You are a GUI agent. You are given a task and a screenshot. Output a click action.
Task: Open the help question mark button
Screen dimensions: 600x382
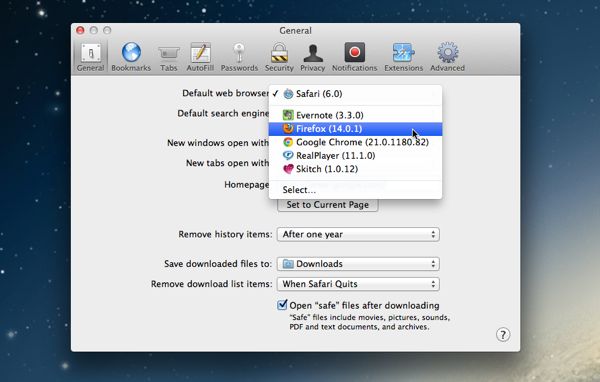(x=503, y=335)
